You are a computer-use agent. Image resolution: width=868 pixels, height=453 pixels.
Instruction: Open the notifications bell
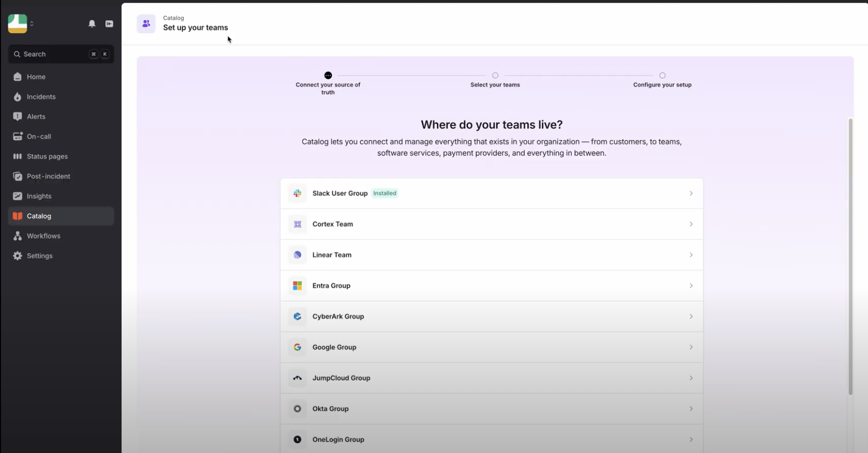coord(92,23)
